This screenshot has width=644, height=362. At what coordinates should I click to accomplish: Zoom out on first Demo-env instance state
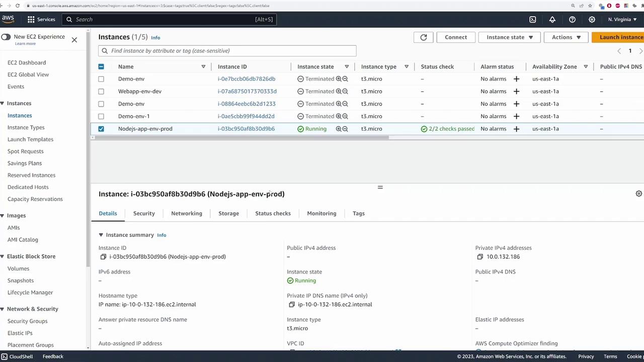coord(345,79)
